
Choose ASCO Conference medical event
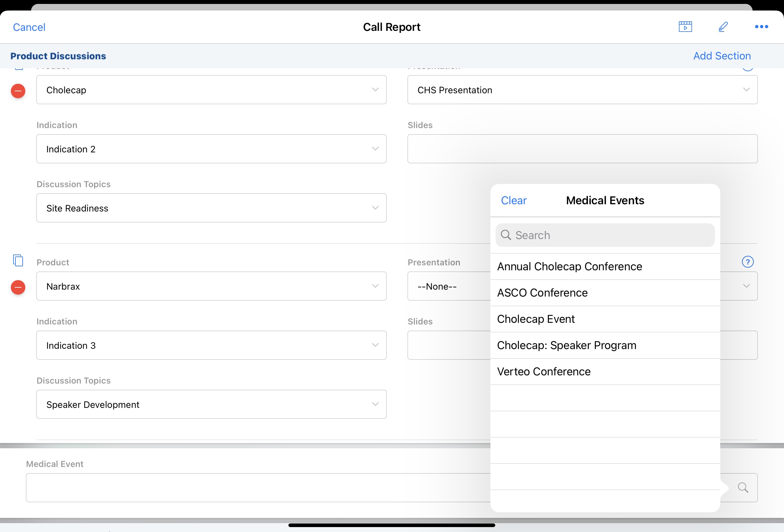(542, 293)
